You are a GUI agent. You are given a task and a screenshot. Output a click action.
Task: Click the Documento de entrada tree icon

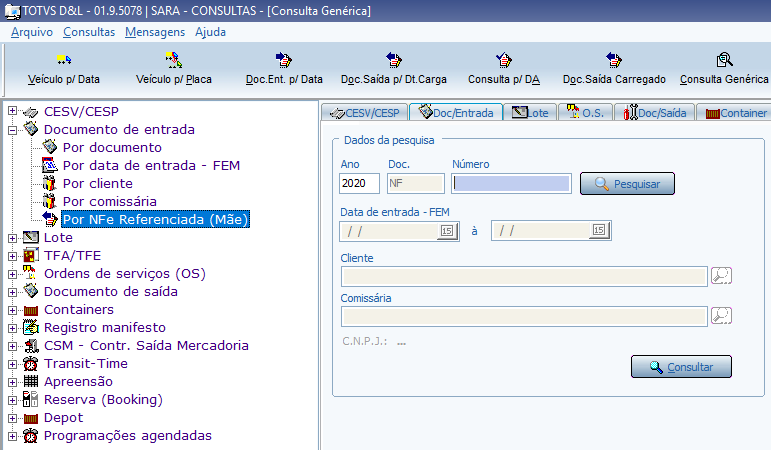pos(31,129)
